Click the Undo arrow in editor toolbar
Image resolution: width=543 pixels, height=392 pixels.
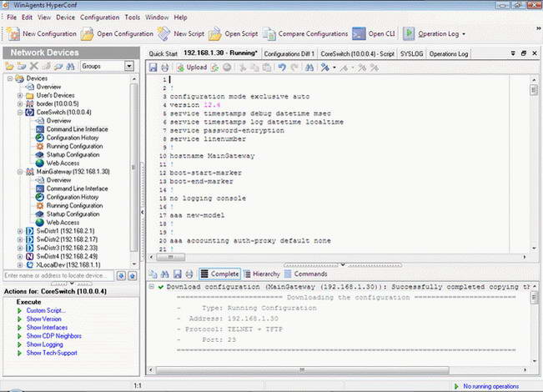(282, 68)
